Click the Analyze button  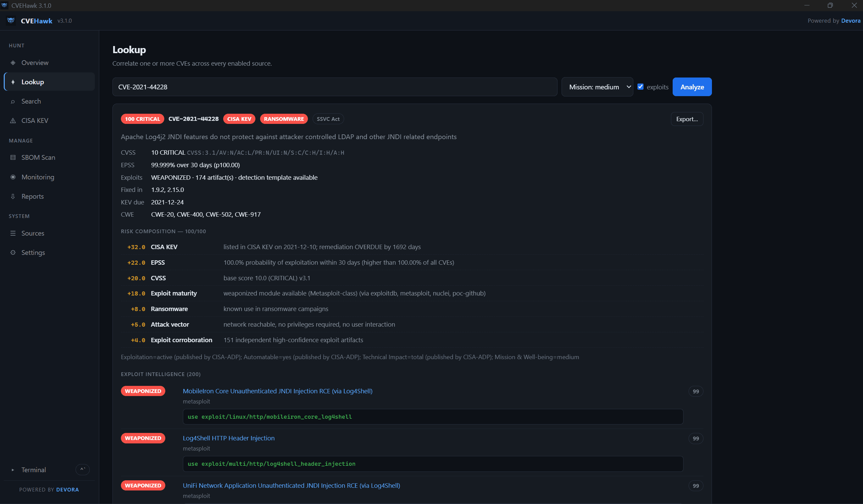click(692, 87)
